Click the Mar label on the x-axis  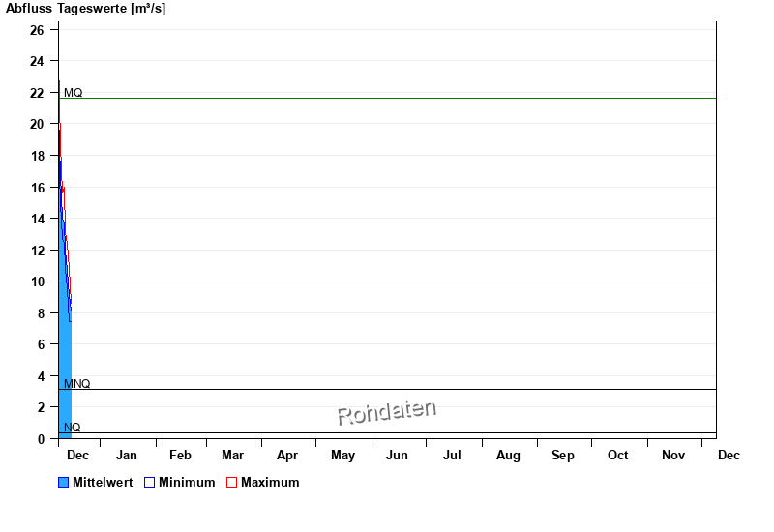pos(232,455)
